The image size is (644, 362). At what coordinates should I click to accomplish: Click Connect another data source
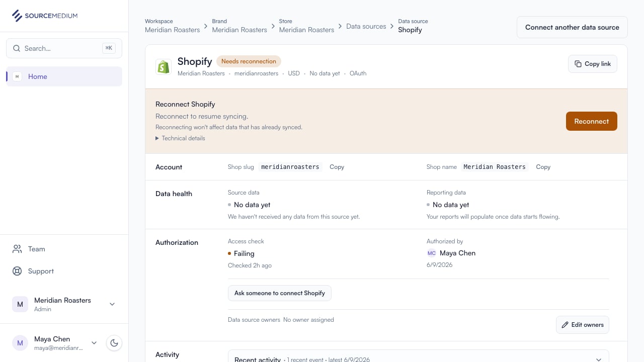point(572,27)
